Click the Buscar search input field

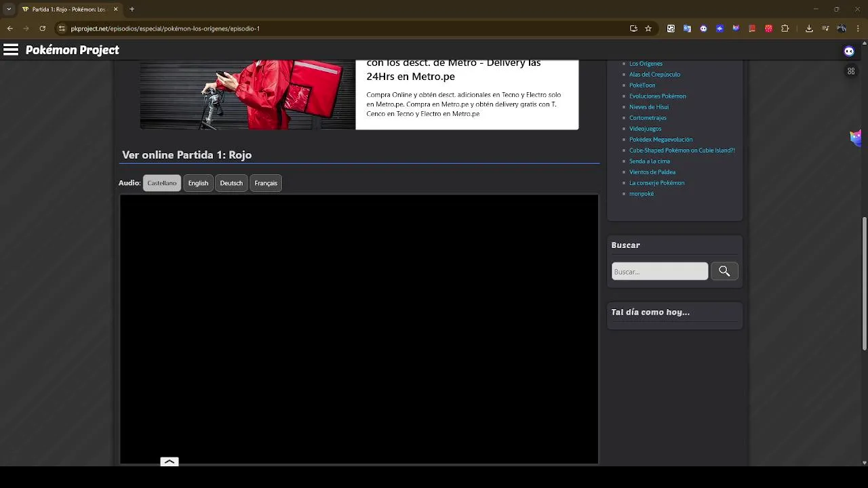tap(660, 271)
